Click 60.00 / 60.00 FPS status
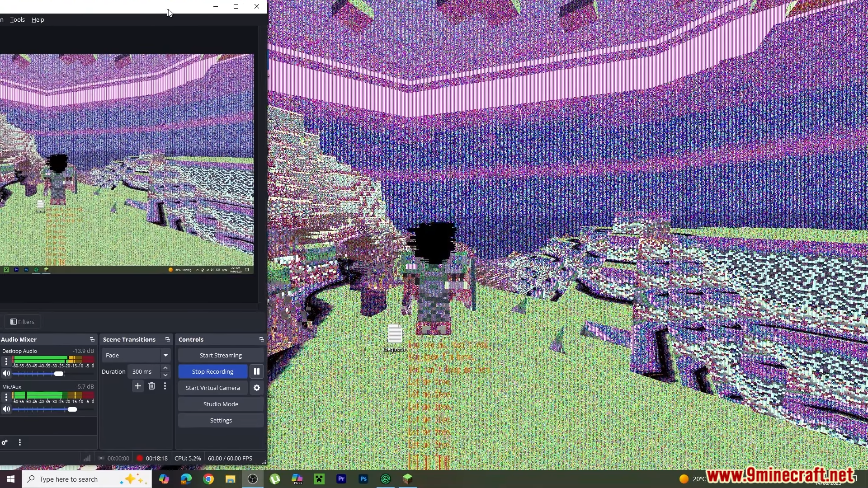The width and height of the screenshot is (868, 488). click(230, 458)
